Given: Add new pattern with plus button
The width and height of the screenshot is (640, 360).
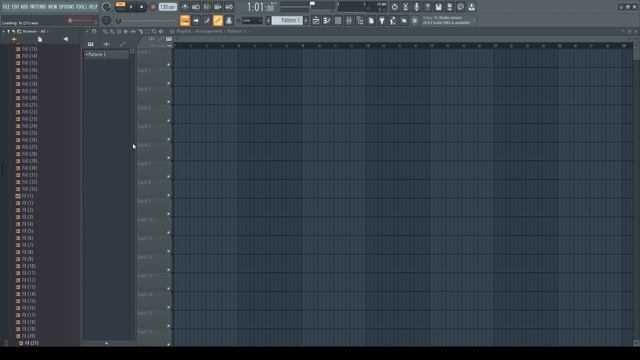Looking at the screenshot, I should point(306,20).
